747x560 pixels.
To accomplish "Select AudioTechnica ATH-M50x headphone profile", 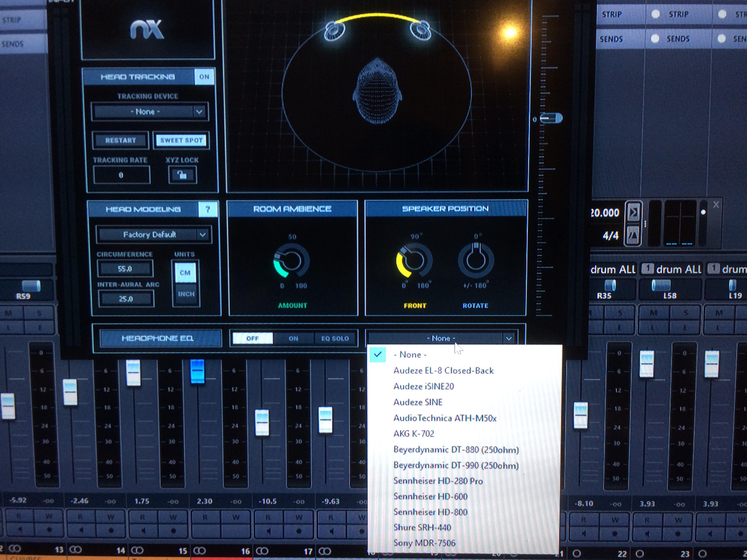I will pos(445,418).
